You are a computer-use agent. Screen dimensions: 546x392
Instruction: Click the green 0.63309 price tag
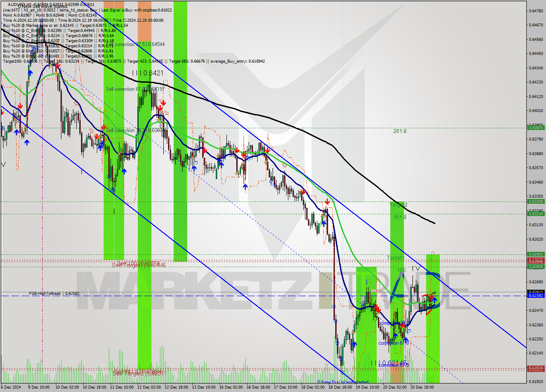pyautogui.click(x=536, y=201)
